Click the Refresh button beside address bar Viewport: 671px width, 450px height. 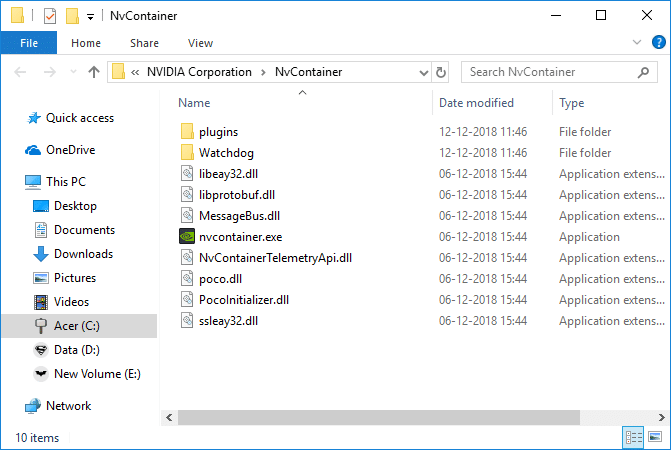click(x=441, y=72)
